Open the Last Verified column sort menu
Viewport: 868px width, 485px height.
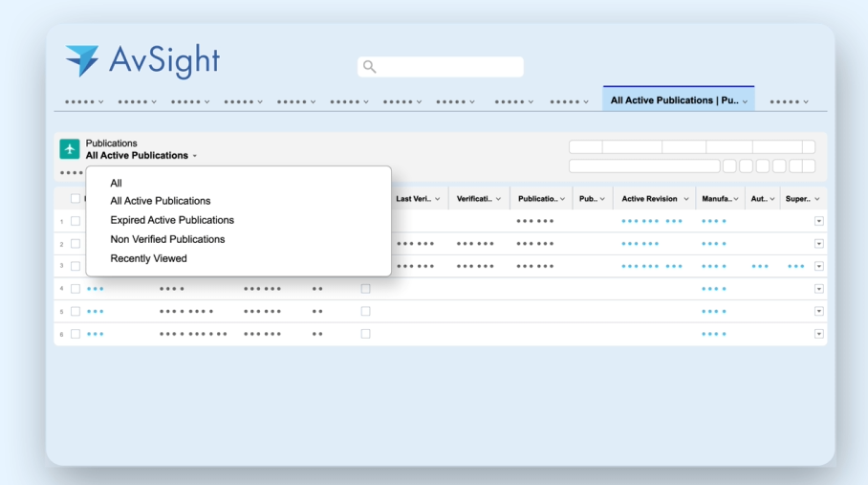(438, 199)
